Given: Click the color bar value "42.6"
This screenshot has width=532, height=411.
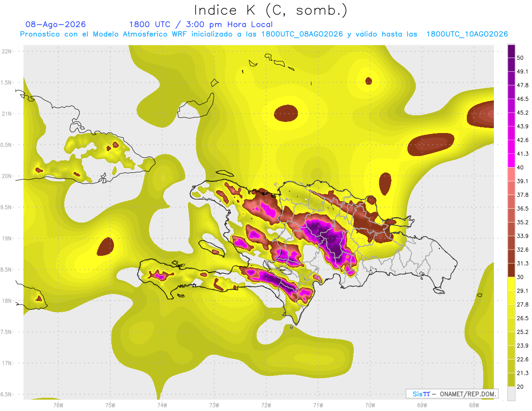Looking at the screenshot, I should pos(523,140).
